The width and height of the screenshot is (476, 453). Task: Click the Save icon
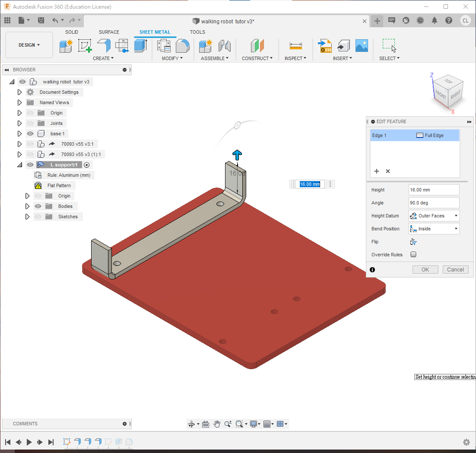point(41,20)
